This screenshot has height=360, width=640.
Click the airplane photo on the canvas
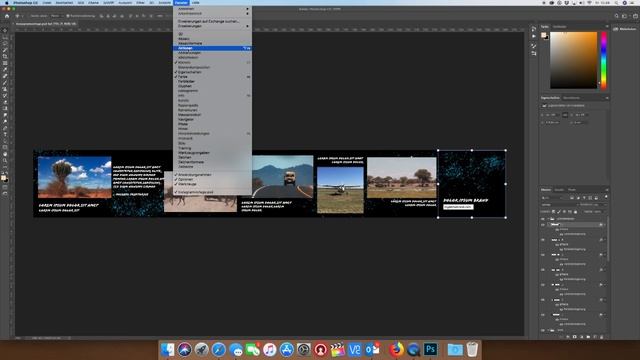point(340,190)
